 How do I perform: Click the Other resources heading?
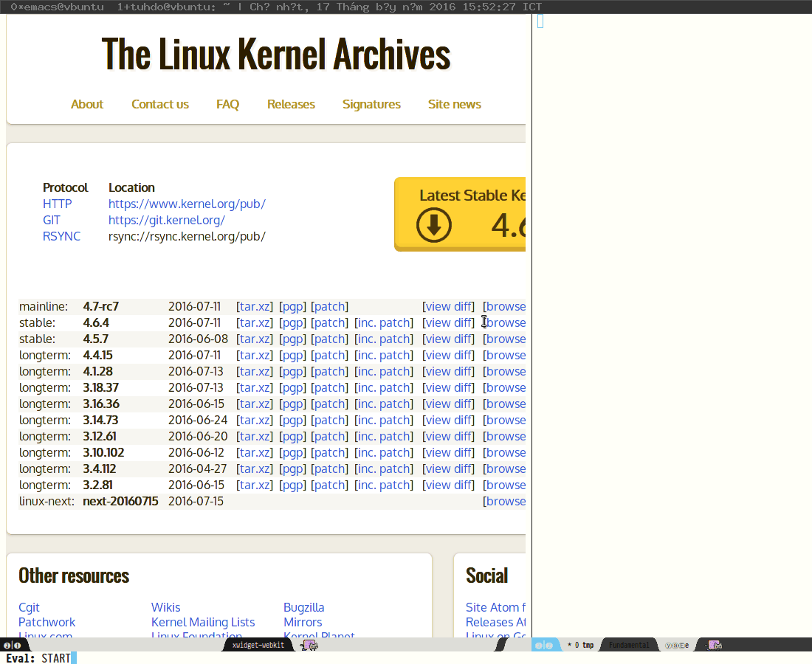(74, 575)
